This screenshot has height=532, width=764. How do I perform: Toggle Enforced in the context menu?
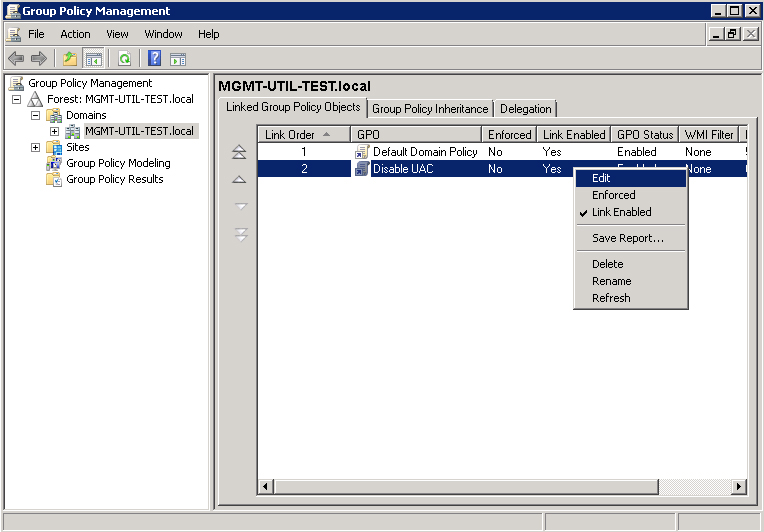pos(613,195)
